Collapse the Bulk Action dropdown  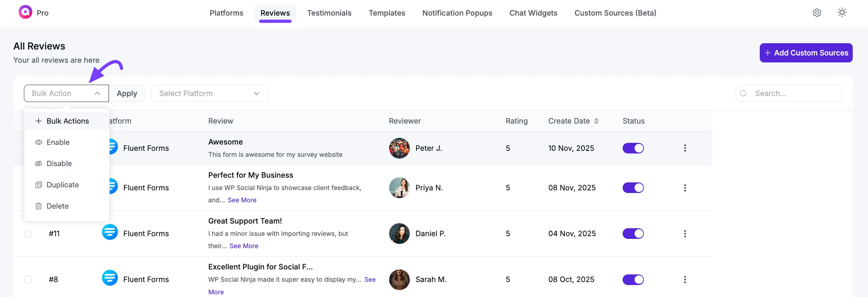click(66, 93)
